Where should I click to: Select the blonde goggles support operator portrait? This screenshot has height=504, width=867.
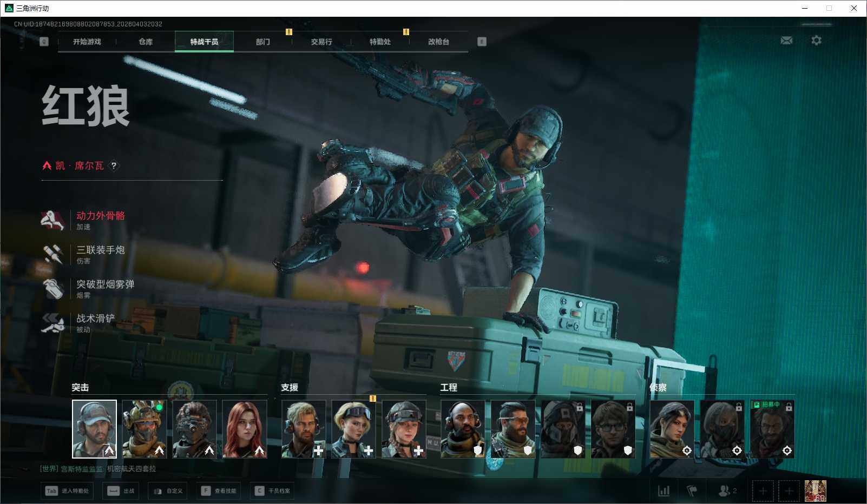tap(353, 429)
